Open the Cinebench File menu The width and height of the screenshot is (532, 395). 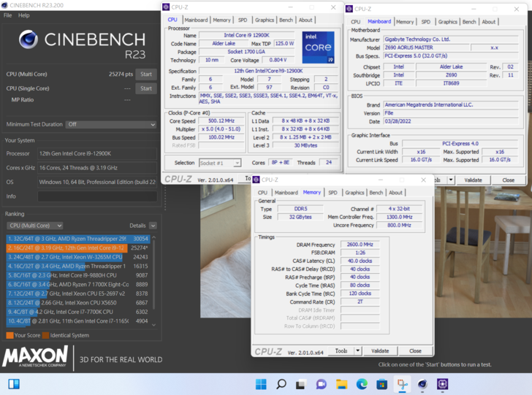click(x=7, y=15)
